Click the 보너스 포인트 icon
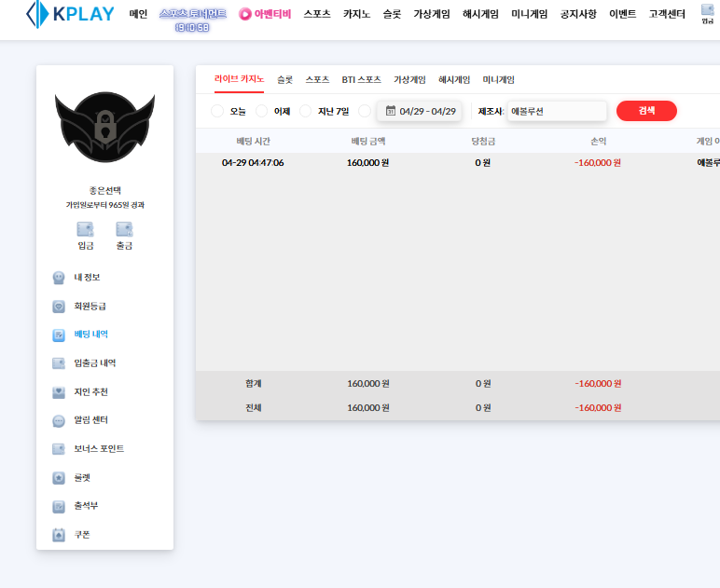The image size is (720, 588). (x=59, y=449)
